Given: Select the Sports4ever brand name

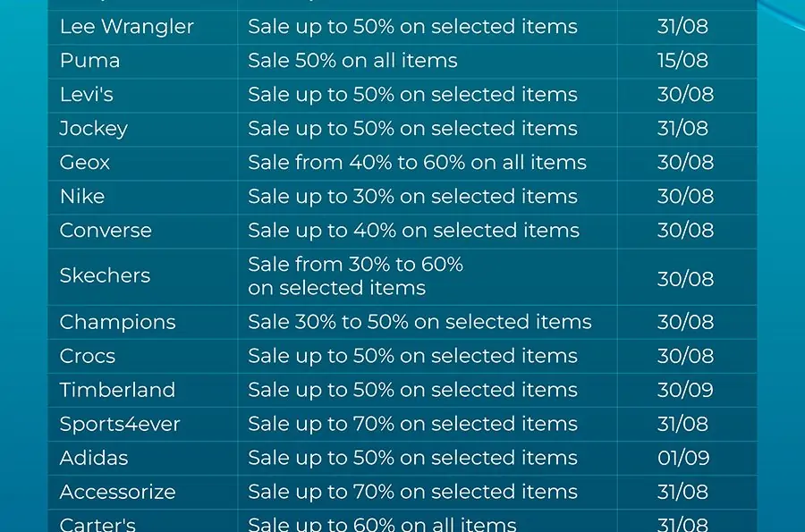Looking at the screenshot, I should point(120,425).
